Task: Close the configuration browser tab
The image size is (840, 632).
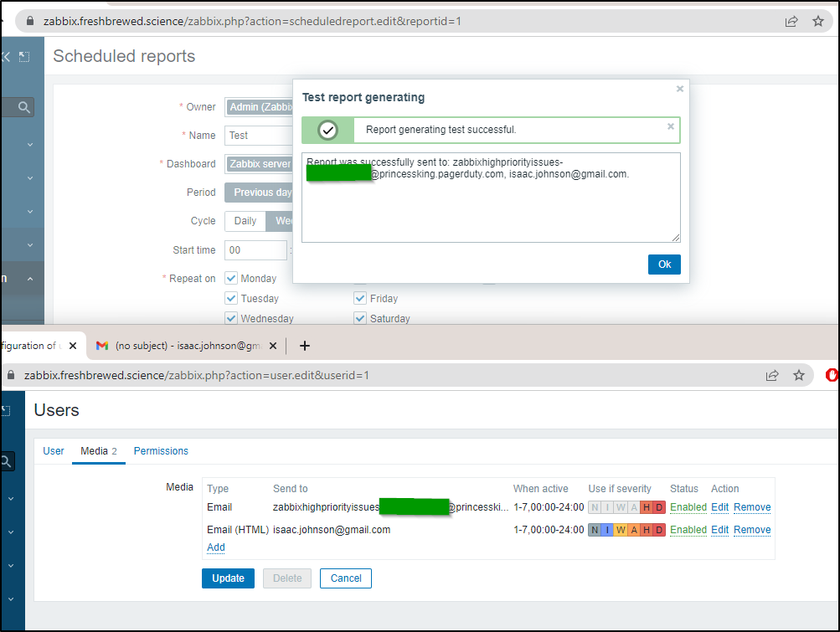Action: 73,346
